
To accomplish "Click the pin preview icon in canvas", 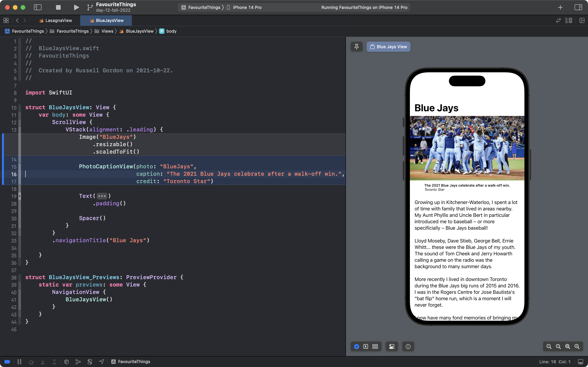I will tap(356, 46).
